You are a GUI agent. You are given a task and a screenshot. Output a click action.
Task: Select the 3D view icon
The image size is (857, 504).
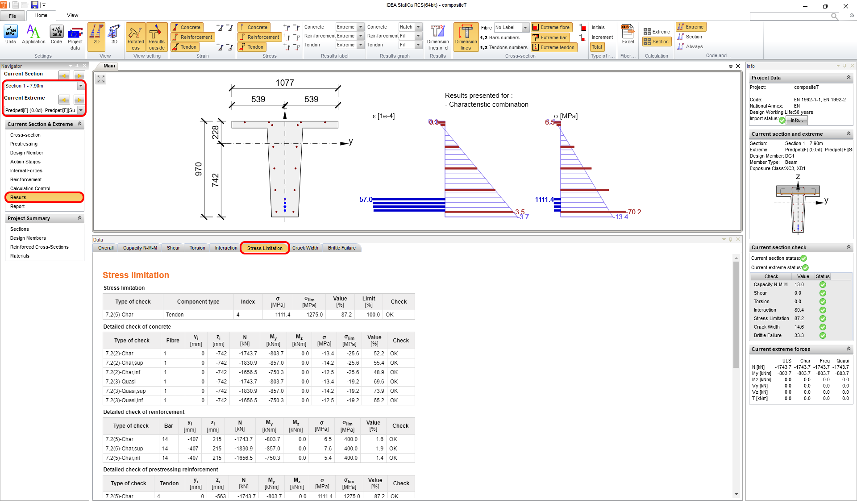[114, 37]
